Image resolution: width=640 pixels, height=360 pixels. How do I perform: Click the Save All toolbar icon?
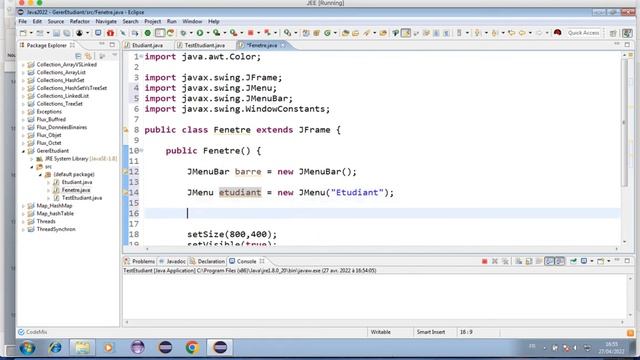(66, 33)
